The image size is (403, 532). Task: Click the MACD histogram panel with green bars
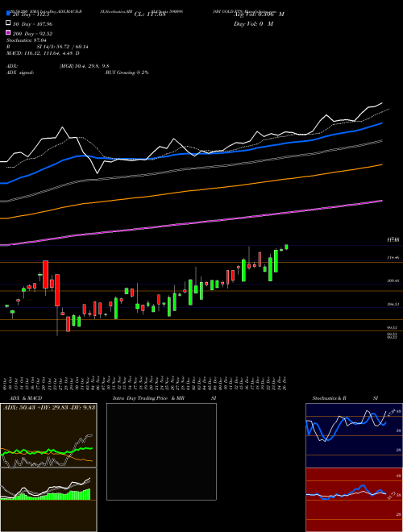click(48, 500)
